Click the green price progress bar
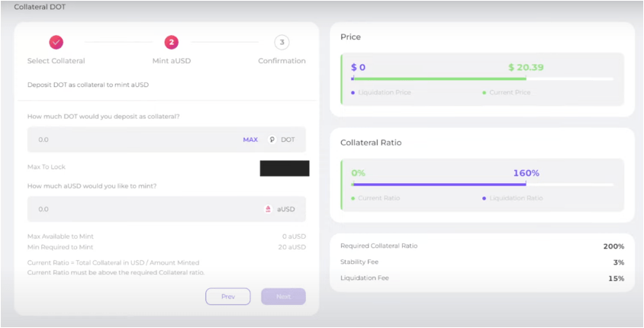 point(439,79)
